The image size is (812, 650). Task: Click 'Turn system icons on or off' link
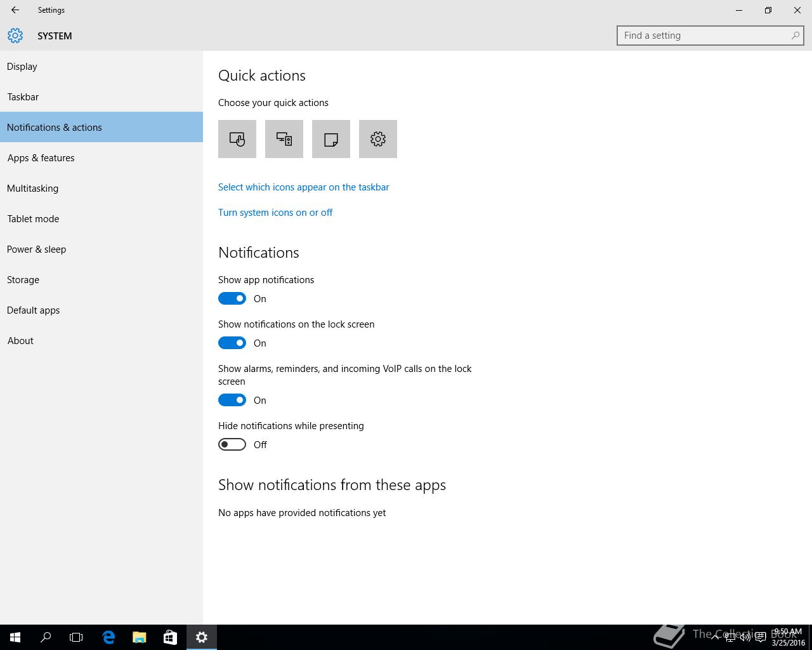(x=275, y=213)
